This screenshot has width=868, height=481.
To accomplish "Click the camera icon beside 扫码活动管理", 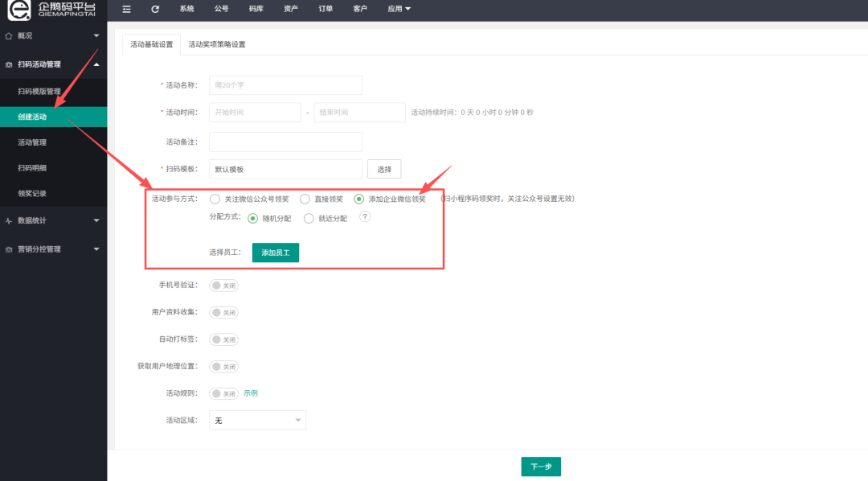I will tap(9, 64).
